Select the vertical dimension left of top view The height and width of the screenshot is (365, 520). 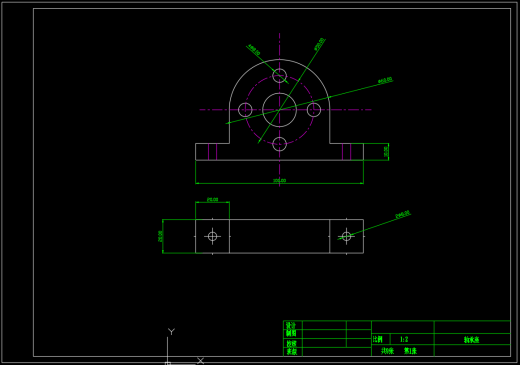click(x=160, y=236)
